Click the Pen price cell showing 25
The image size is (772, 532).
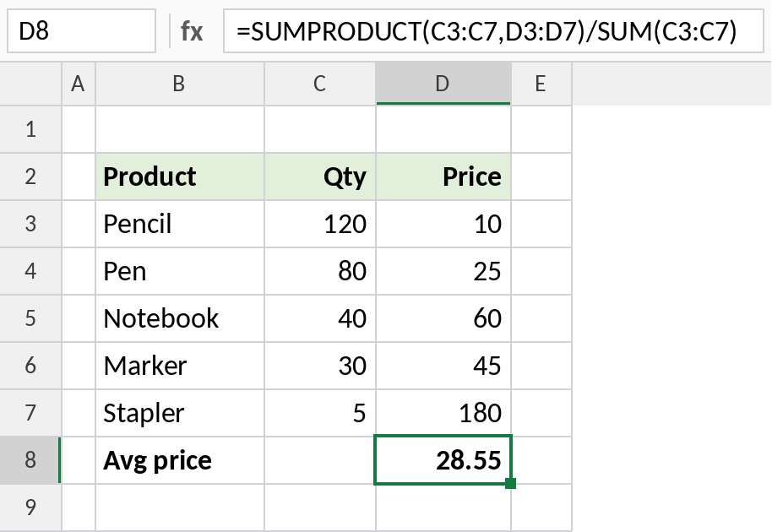pos(443,271)
